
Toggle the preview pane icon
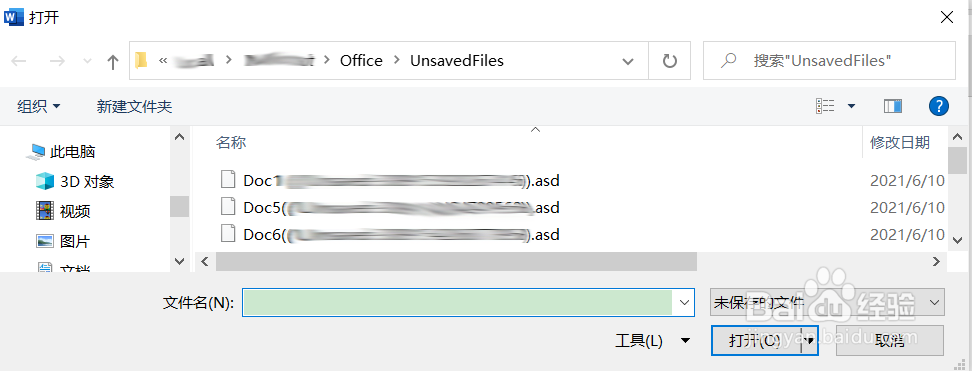coord(893,106)
